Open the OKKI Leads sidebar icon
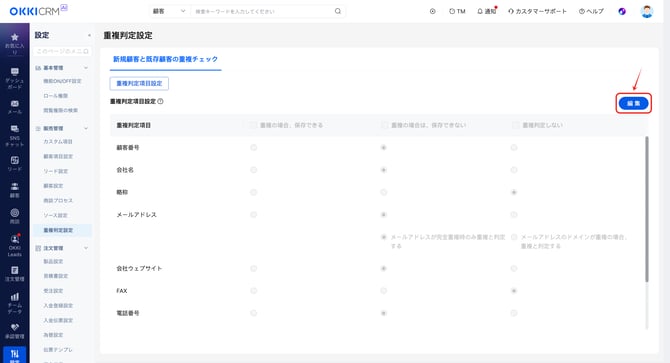670x363 pixels. click(15, 239)
